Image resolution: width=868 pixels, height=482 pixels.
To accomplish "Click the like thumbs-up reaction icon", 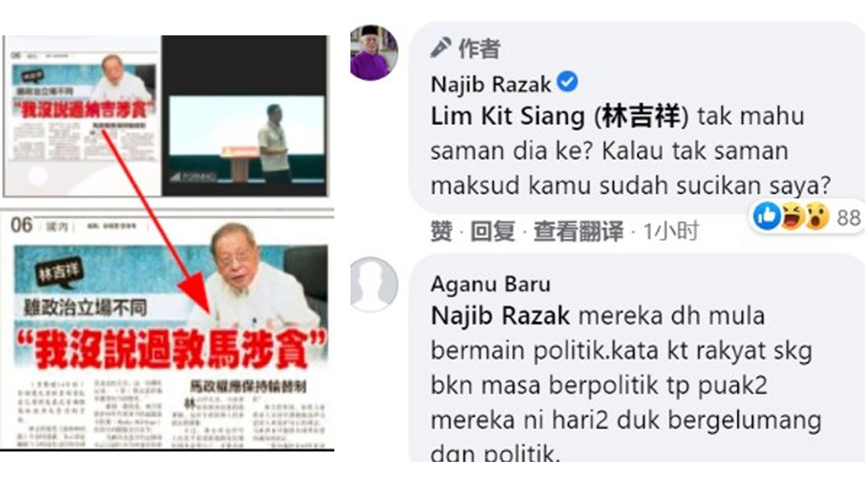I will pos(768,216).
